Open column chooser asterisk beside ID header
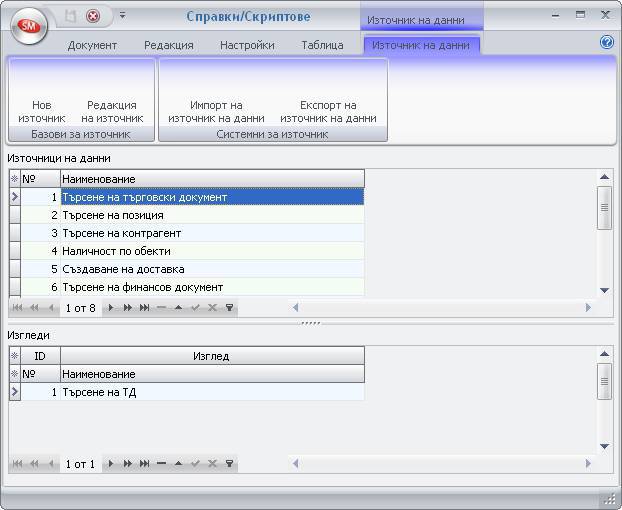 point(15,356)
